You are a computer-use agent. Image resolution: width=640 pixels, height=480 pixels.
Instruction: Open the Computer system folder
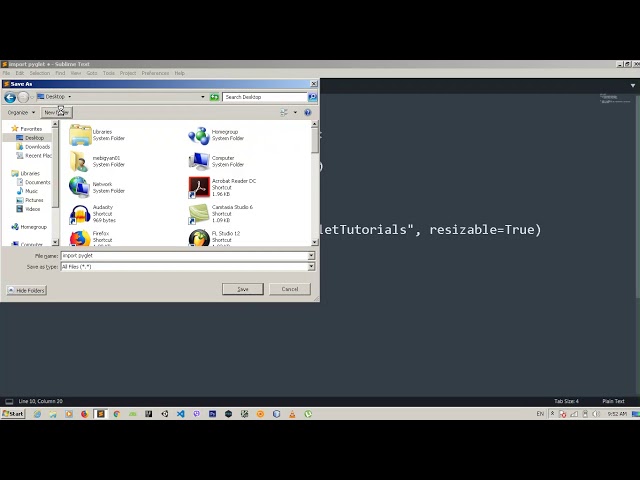(216, 161)
